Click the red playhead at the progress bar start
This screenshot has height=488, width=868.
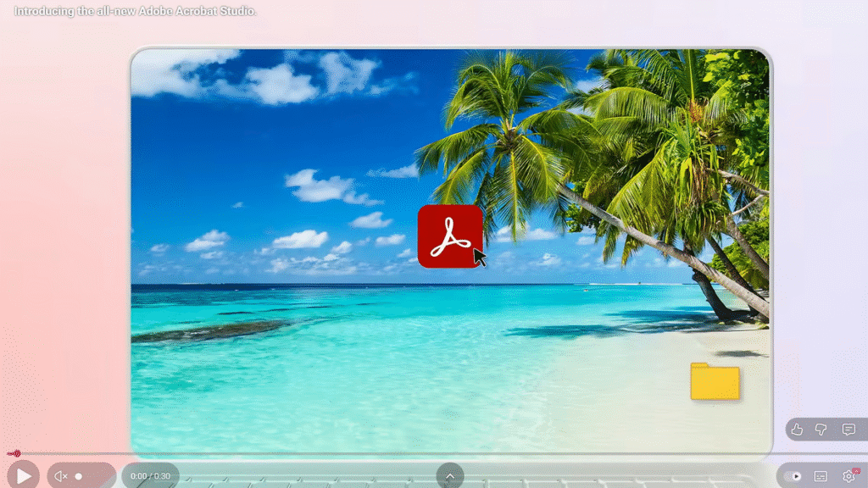tap(14, 454)
